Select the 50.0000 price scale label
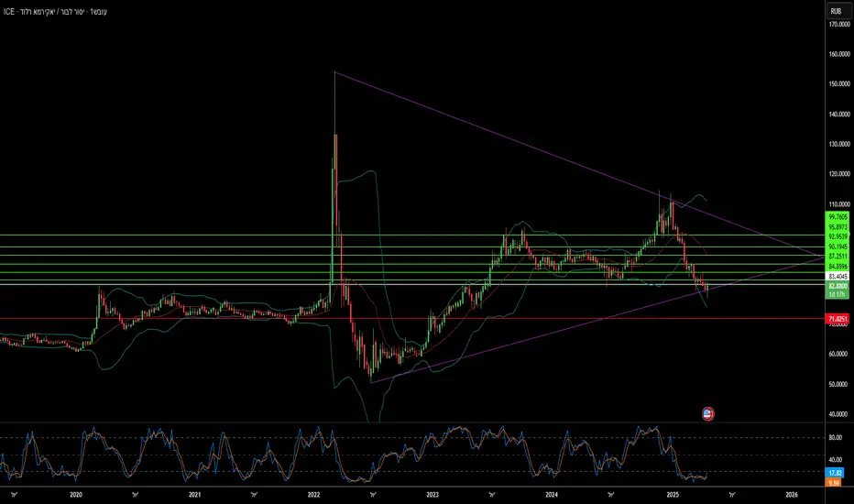854x504 pixels. (x=839, y=384)
